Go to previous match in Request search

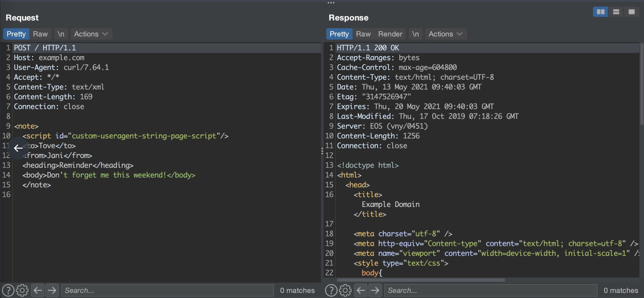click(x=38, y=290)
